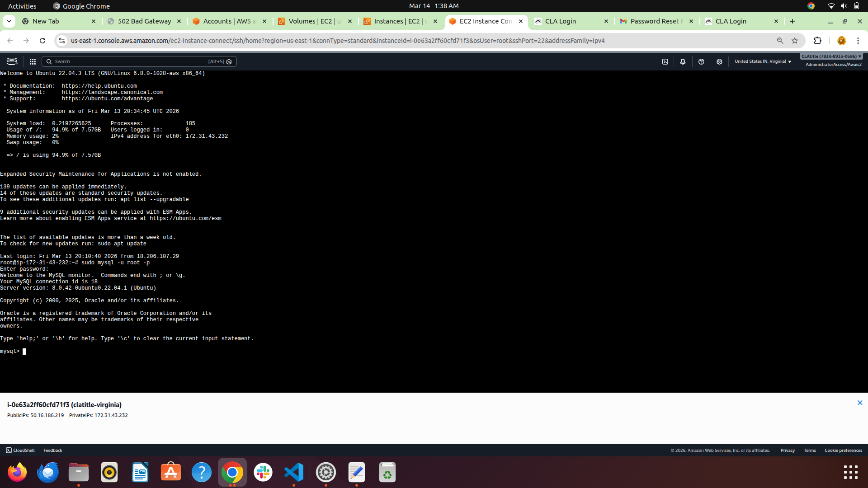Open CloudShell from the footer bar

(20, 450)
